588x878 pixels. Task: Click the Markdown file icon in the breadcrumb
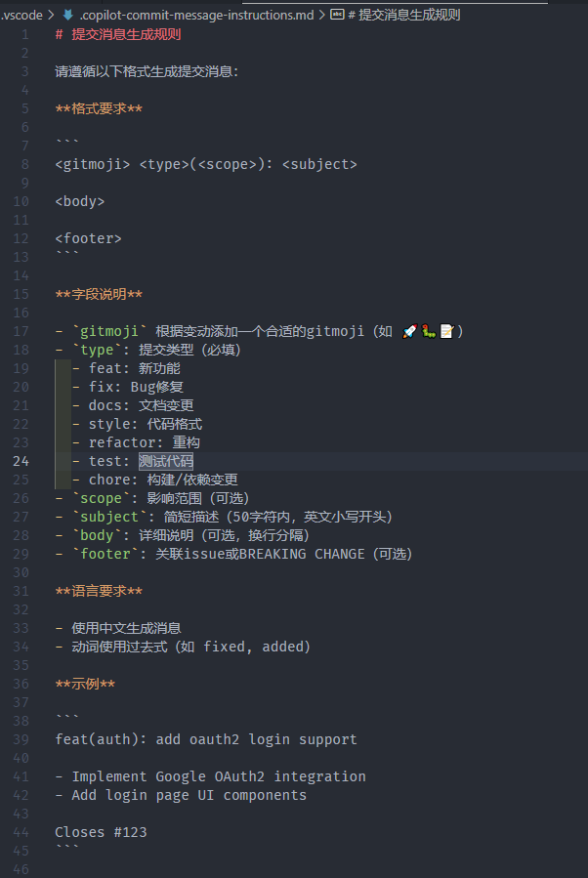[x=68, y=15]
